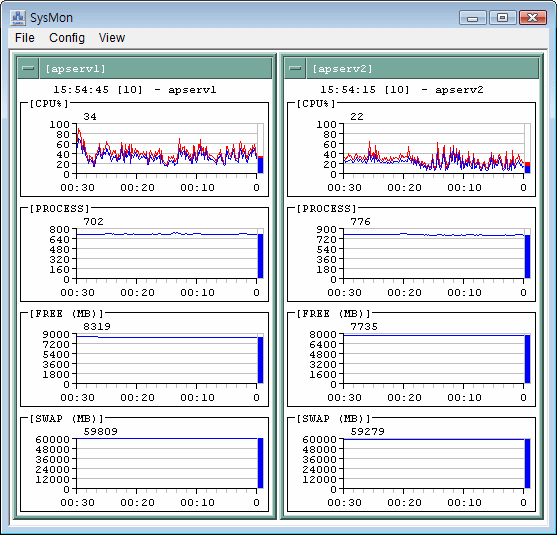557x535 pixels.
Task: Click the apserv1 FREE (MB) graph
Action: click(167, 359)
